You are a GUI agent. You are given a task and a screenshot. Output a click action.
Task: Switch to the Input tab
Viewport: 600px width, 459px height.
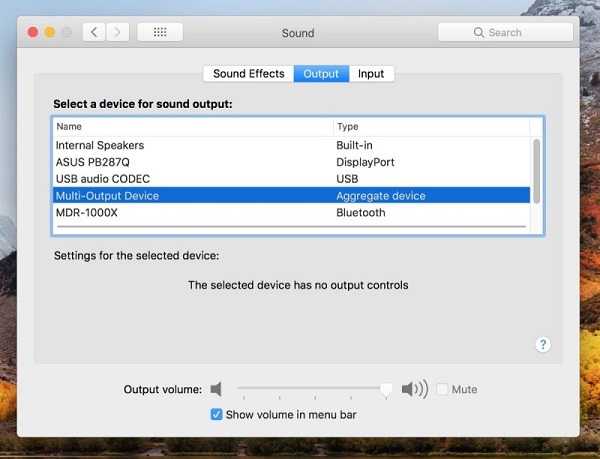click(x=371, y=73)
